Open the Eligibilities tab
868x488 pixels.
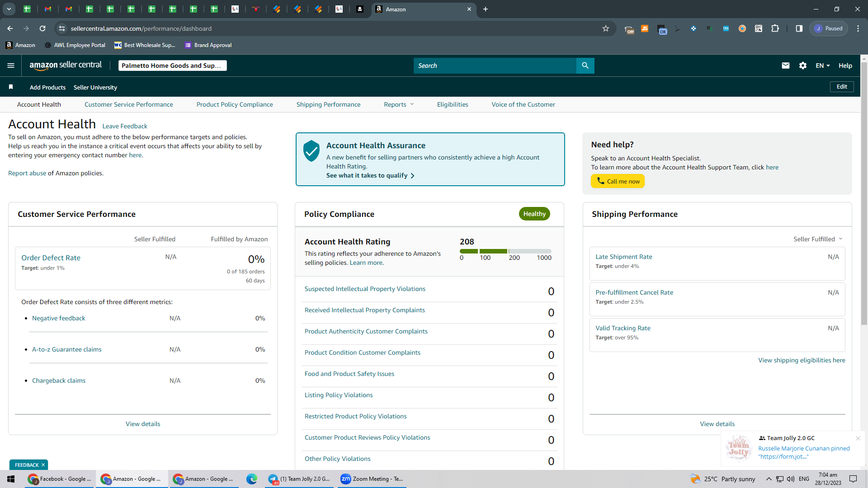(453, 104)
